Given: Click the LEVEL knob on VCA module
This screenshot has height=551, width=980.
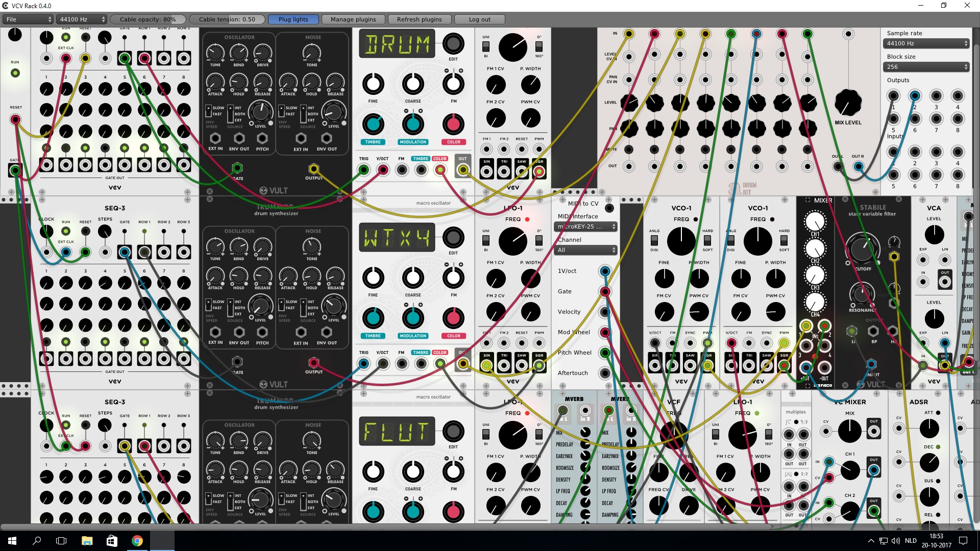Looking at the screenshot, I should 934,235.
